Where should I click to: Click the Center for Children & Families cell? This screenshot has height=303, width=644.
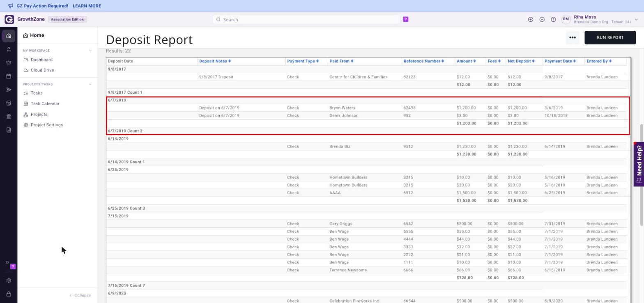click(358, 77)
